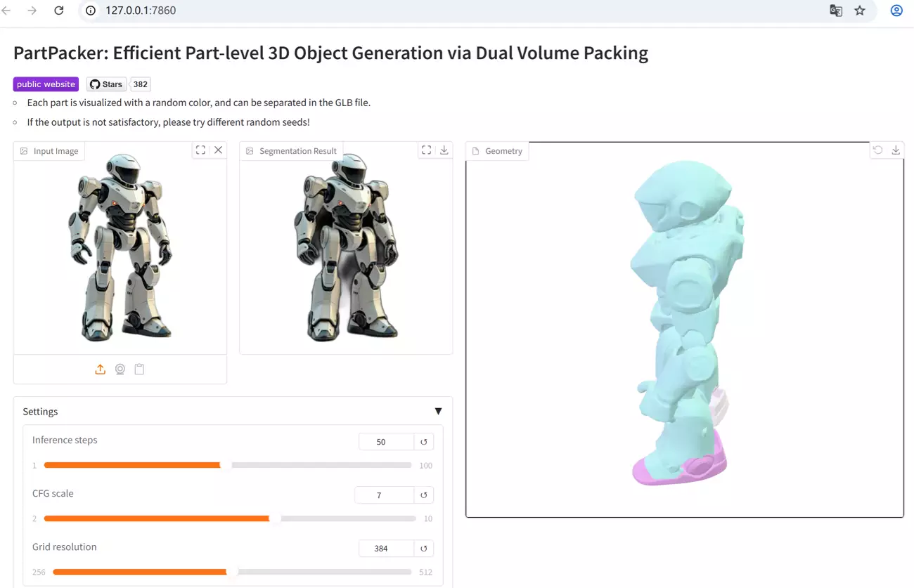
Task: Click the Inference steps number field
Action: [x=386, y=442]
